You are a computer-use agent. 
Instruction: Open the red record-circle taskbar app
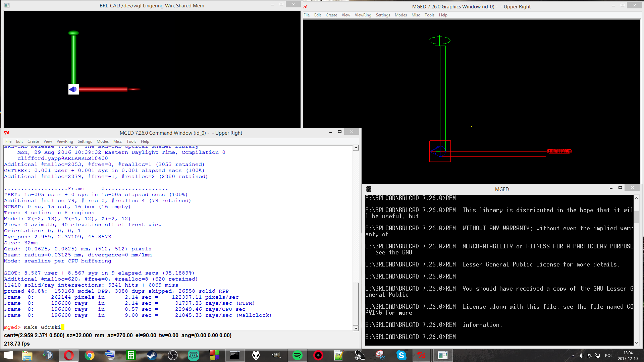[x=318, y=355]
